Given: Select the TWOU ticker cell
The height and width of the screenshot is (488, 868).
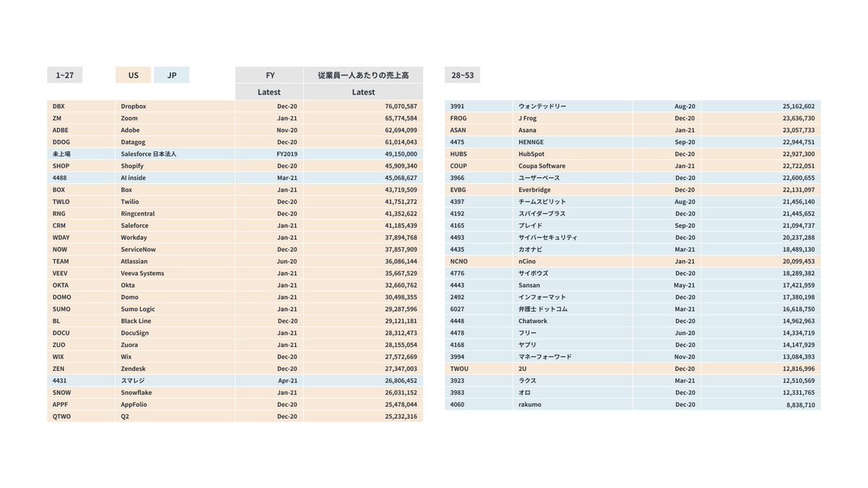Looking at the screenshot, I should pyautogui.click(x=479, y=369).
